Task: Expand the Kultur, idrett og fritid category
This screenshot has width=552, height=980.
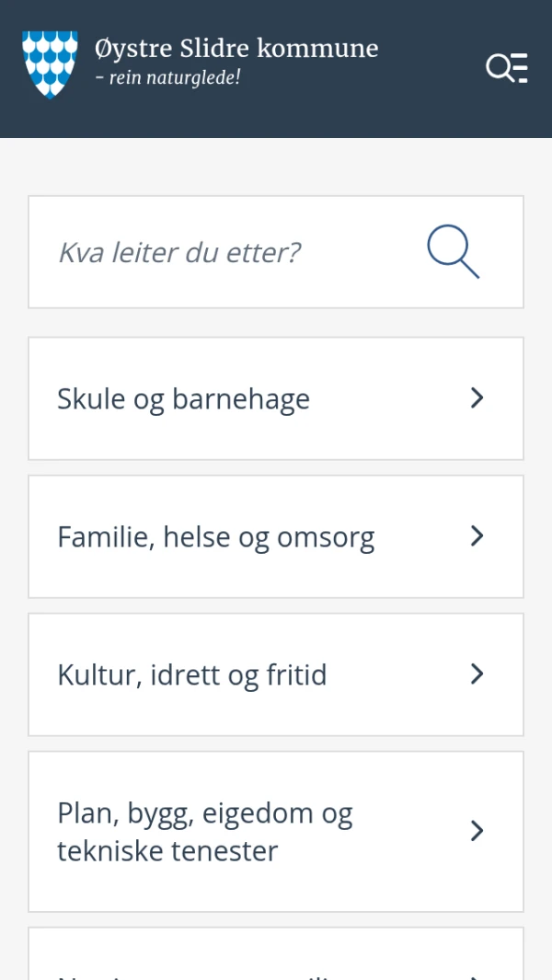Action: click(x=276, y=674)
